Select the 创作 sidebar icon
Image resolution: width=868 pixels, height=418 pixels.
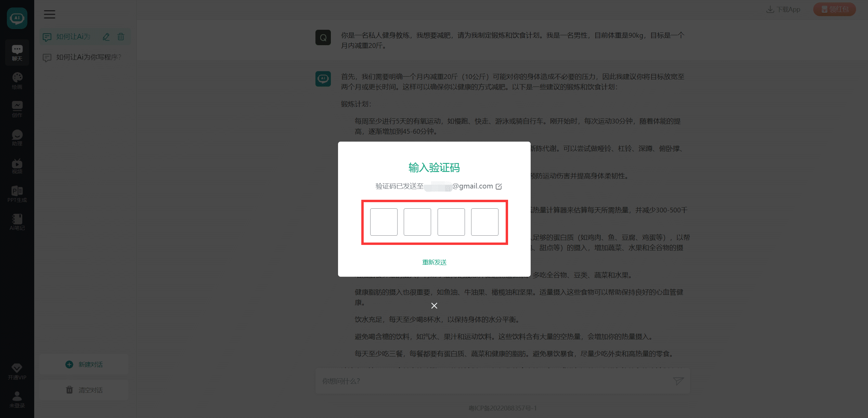17,109
